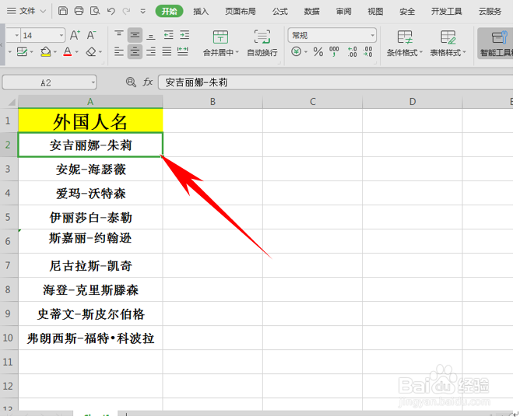The width and height of the screenshot is (520, 420).
Task: Toggle left horizontal alignment
Action: pyautogui.click(x=119, y=51)
